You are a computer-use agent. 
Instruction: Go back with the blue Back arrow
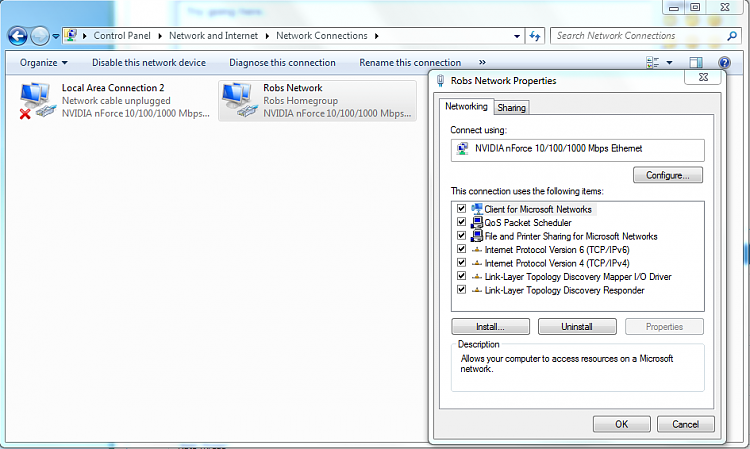point(18,36)
